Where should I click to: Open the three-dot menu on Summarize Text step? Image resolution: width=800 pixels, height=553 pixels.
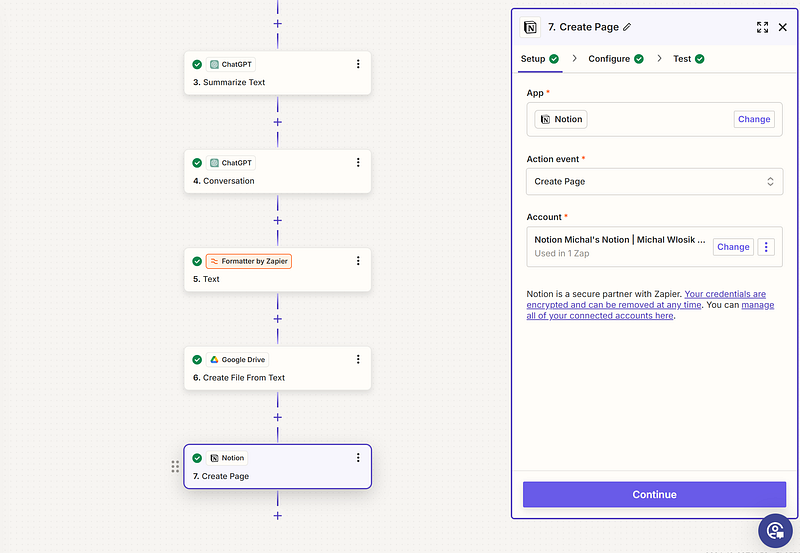[358, 64]
